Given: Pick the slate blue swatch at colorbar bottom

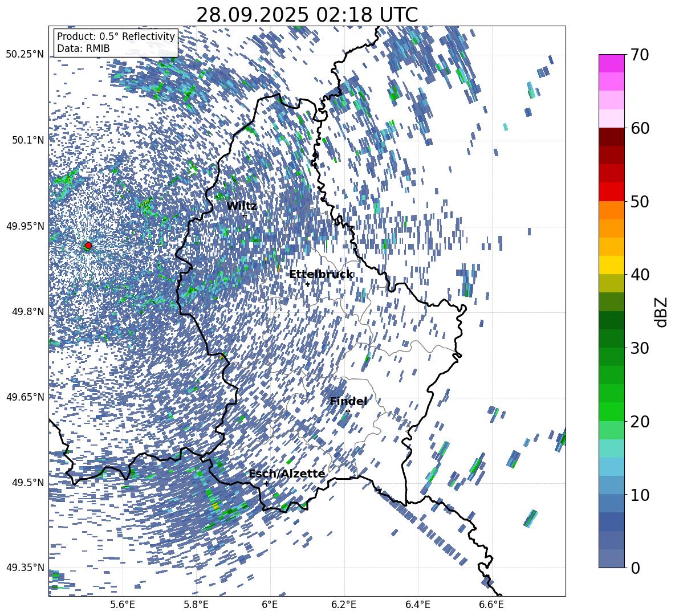Looking at the screenshot, I should click(x=611, y=558).
